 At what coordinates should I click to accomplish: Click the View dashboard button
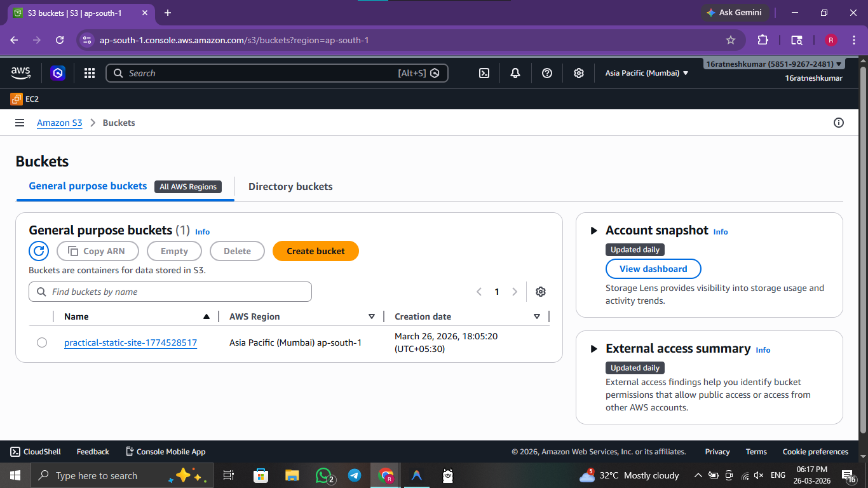[653, 269]
